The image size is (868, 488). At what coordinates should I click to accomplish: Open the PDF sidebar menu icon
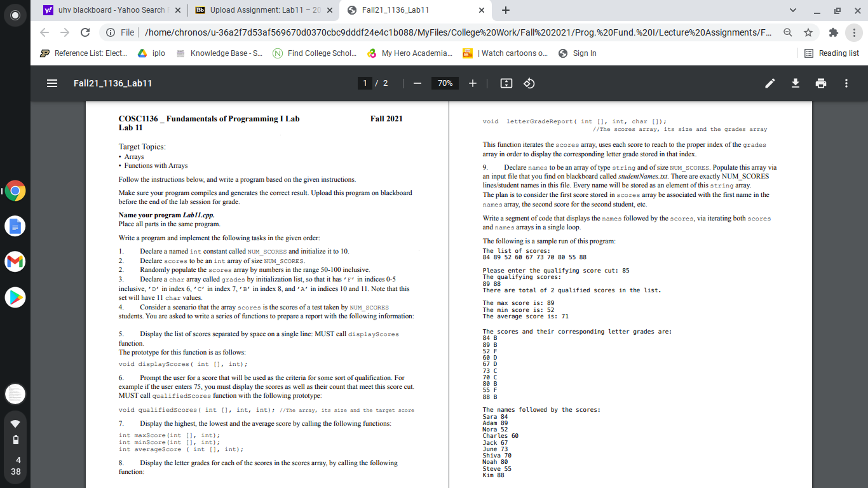click(x=53, y=83)
